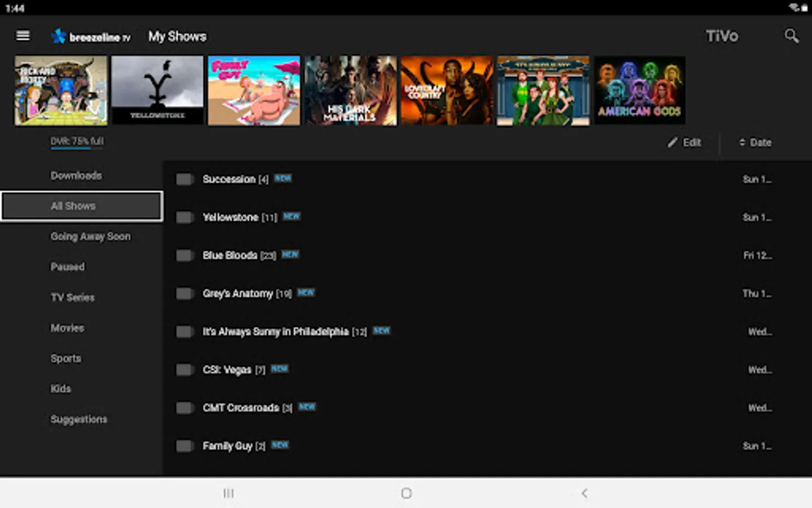The width and height of the screenshot is (812, 508).
Task: Click the Grey's Anatomy date Thu 1...
Action: pos(757,294)
